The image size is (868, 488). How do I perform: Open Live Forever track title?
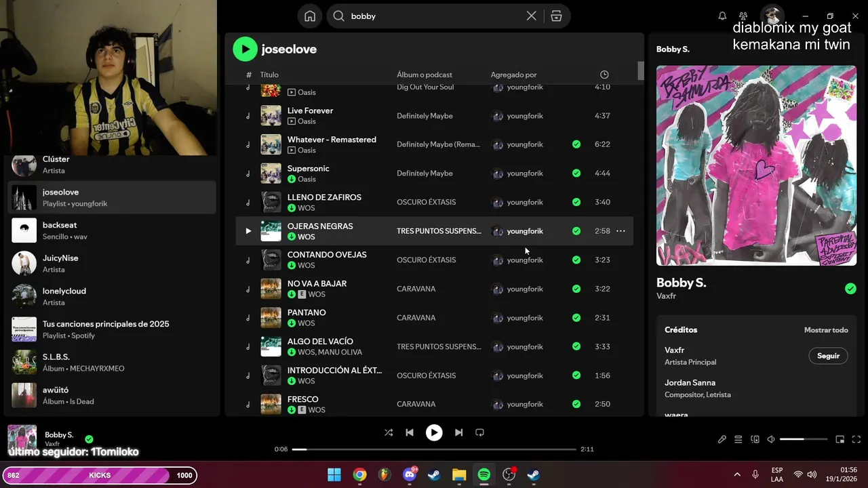pyautogui.click(x=310, y=110)
